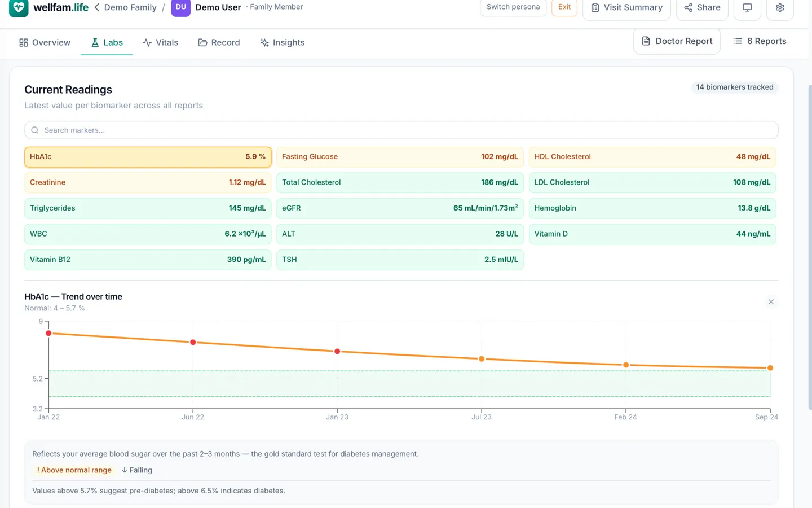Click the wellfam.life heart logo icon

click(19, 7)
